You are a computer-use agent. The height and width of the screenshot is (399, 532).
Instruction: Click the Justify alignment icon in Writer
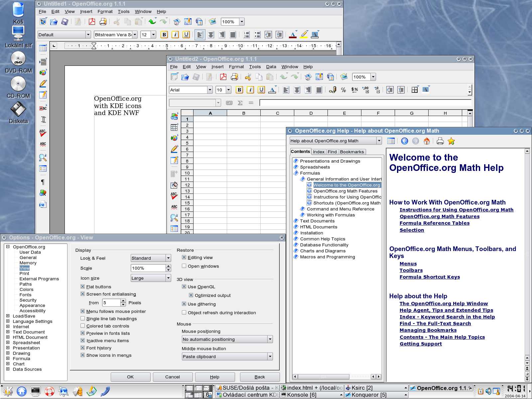pyautogui.click(x=233, y=35)
